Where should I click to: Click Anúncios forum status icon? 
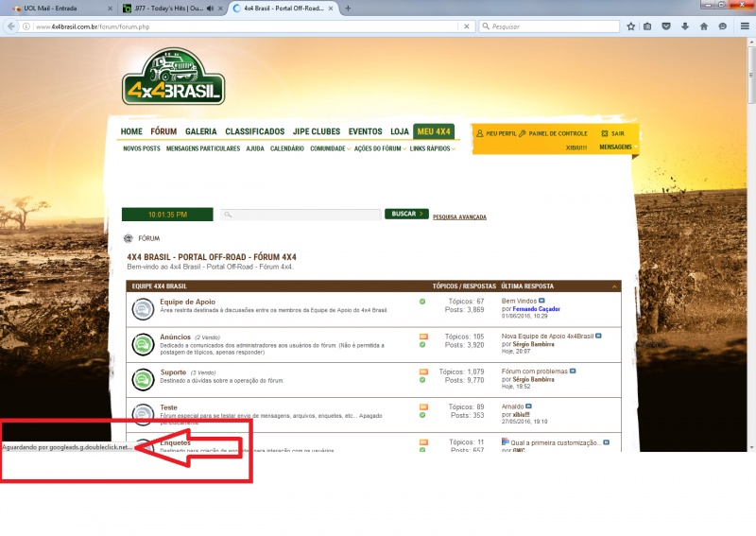click(143, 344)
